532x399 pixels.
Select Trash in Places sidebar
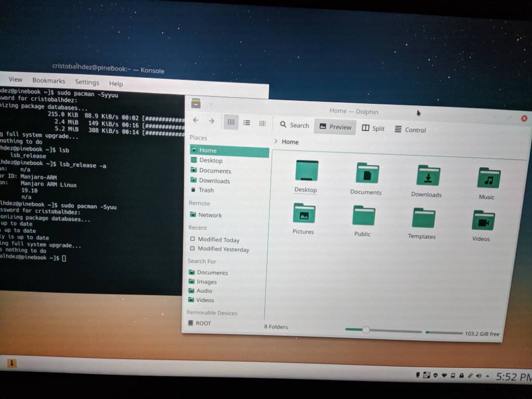206,190
